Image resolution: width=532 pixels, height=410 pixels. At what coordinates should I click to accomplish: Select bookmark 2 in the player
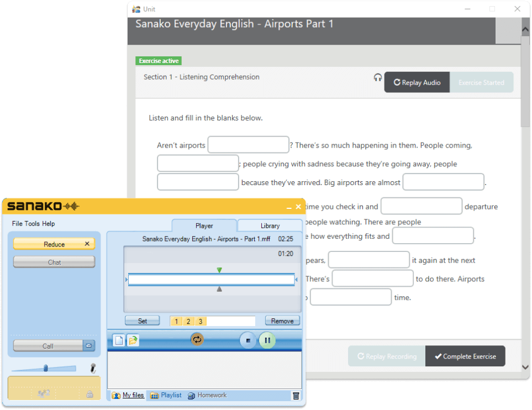(188, 321)
